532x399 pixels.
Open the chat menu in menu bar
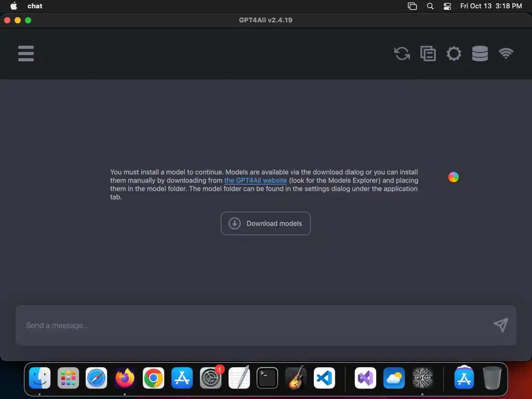[x=35, y=6]
